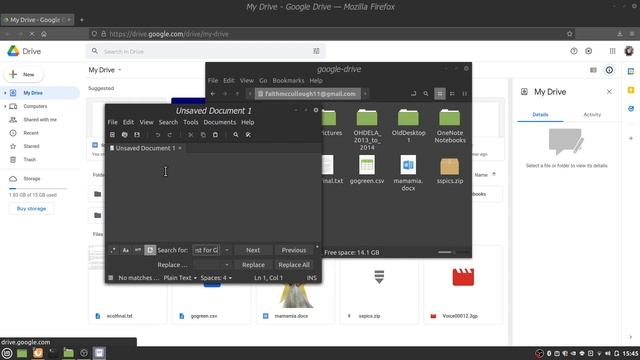The image size is (640, 360).
Task: Click the Paste clipboard icon in text editor
Action: 215,135
